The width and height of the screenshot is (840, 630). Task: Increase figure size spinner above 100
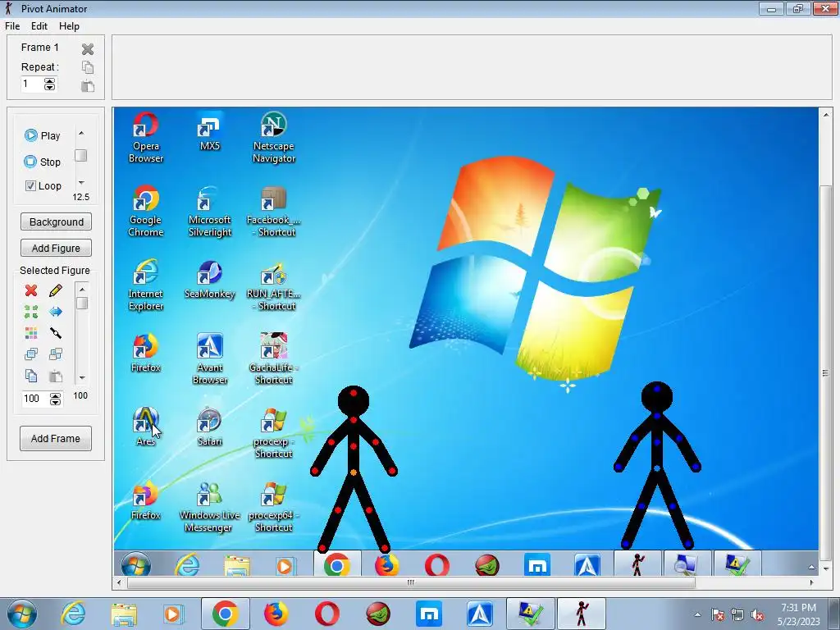pos(55,395)
